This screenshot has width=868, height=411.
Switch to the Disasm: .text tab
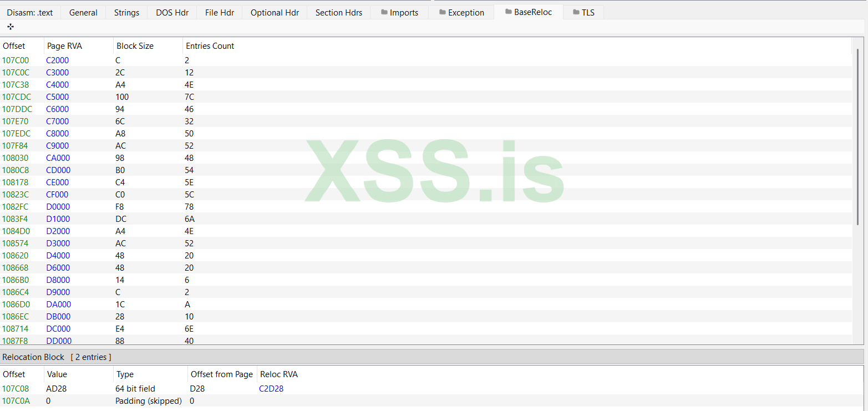point(29,12)
